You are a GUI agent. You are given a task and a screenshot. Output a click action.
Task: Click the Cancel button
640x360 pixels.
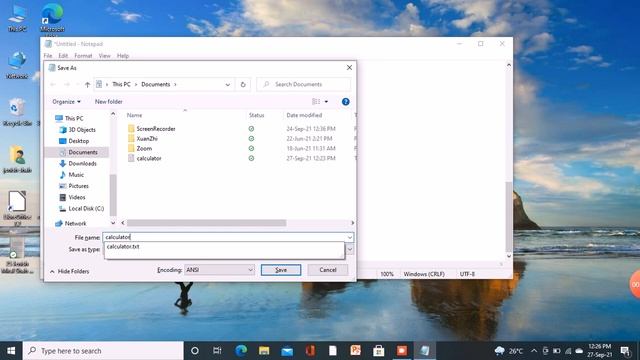coord(328,270)
